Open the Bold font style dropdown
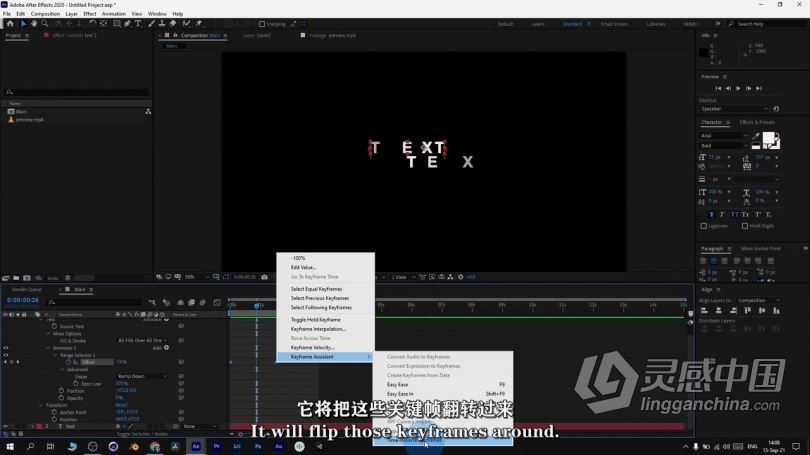The width and height of the screenshot is (810, 455). click(x=724, y=146)
